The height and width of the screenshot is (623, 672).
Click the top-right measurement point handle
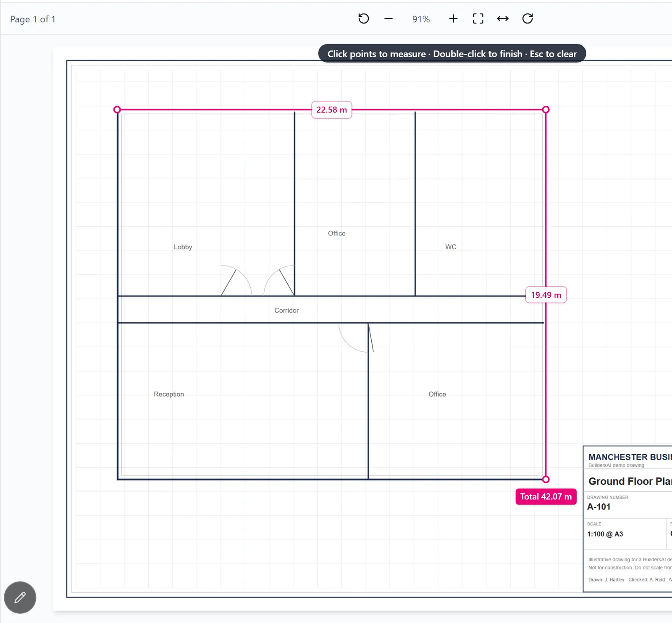click(x=546, y=110)
